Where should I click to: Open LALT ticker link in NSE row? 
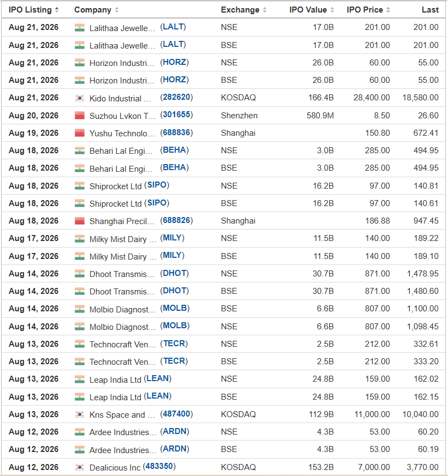click(x=173, y=27)
